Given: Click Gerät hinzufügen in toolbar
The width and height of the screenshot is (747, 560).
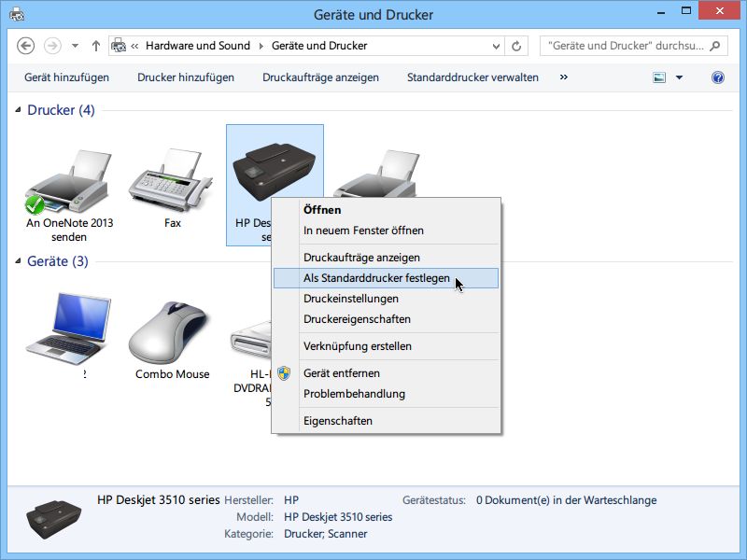Looking at the screenshot, I should [66, 77].
